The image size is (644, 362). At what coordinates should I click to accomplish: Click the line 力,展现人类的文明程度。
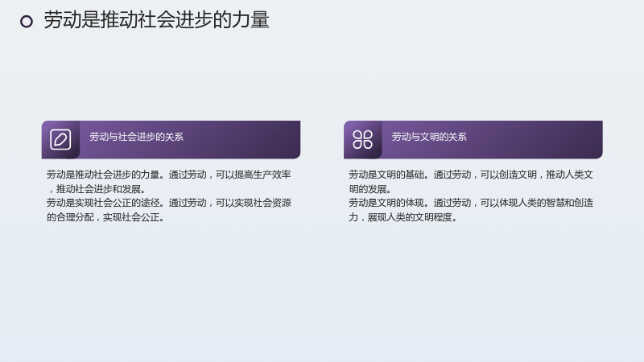click(x=403, y=217)
